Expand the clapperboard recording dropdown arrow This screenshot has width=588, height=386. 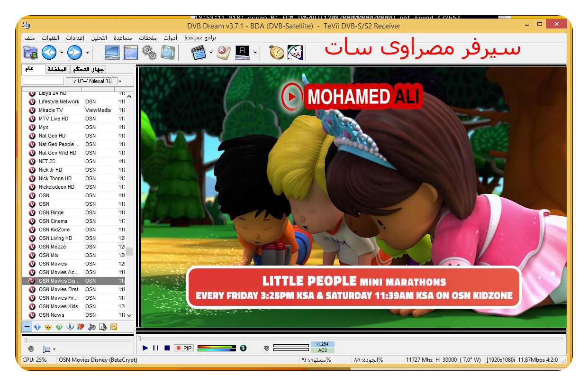tap(211, 53)
